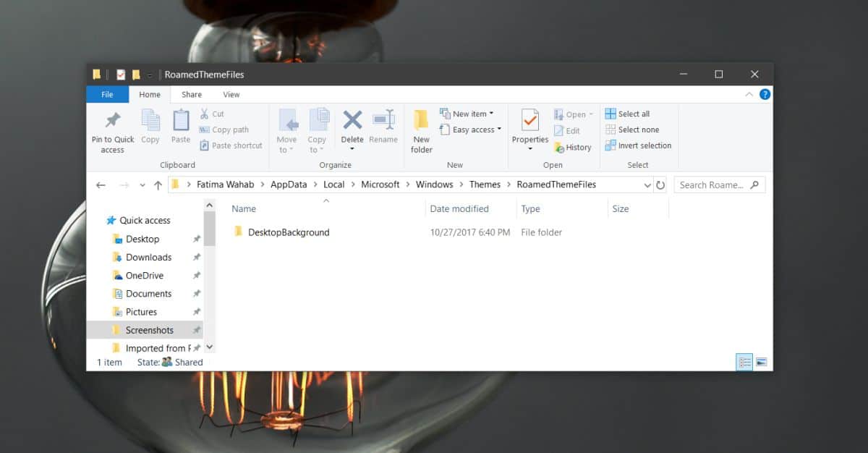This screenshot has width=868, height=453.
Task: Create a New folder from ribbon
Action: 422,132
